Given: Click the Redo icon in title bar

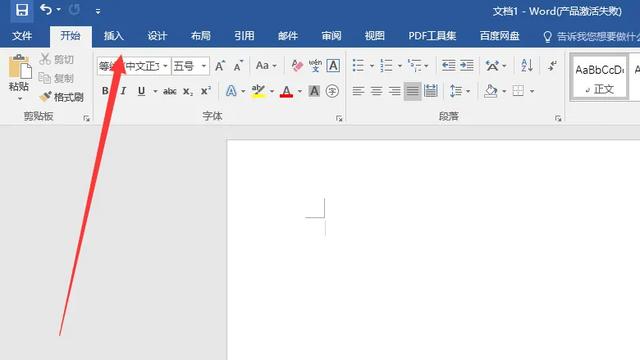Looking at the screenshot, I should tap(74, 9).
